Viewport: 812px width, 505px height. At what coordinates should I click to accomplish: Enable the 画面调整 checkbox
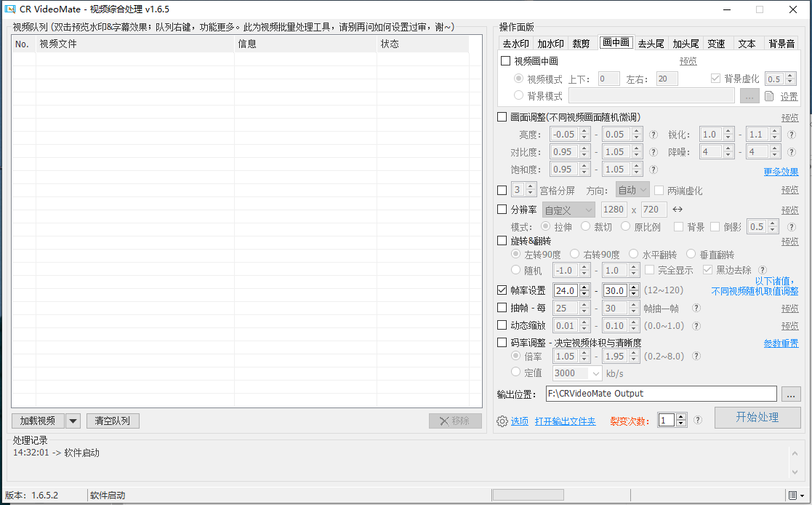tap(502, 116)
